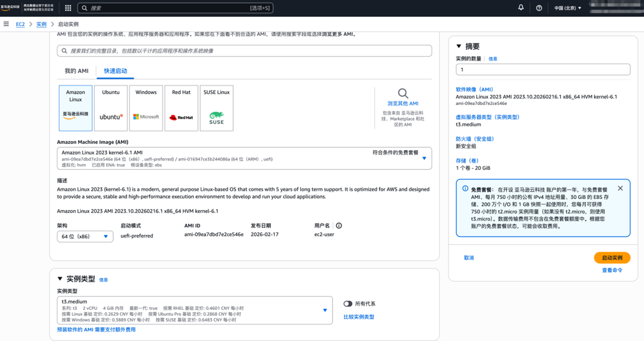Open the hamburger navigation menu

[x=6, y=24]
